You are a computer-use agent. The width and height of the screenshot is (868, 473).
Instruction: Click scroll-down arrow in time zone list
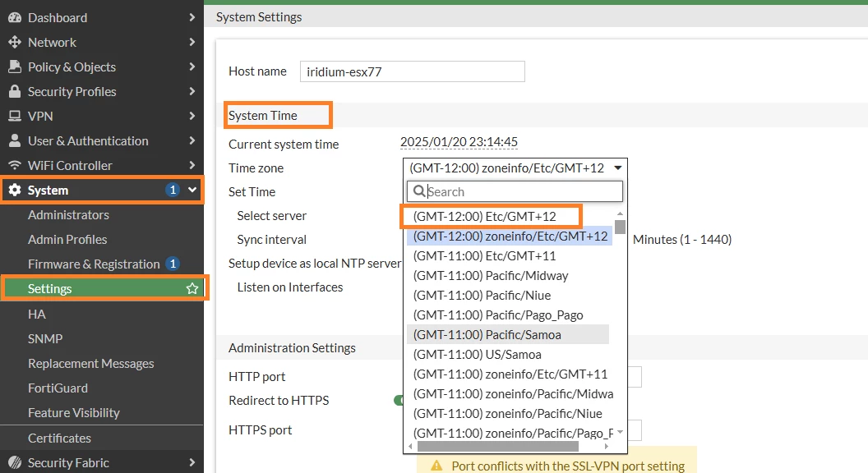point(620,432)
